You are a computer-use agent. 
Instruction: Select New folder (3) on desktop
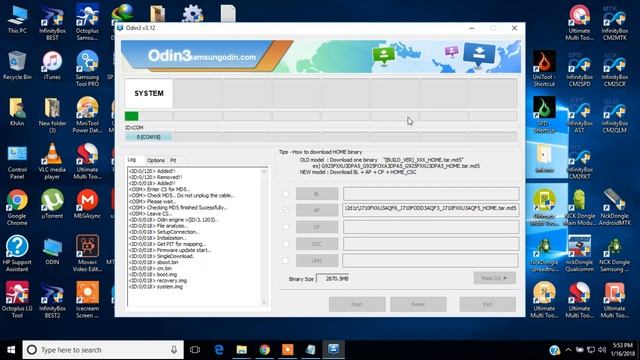(52, 115)
